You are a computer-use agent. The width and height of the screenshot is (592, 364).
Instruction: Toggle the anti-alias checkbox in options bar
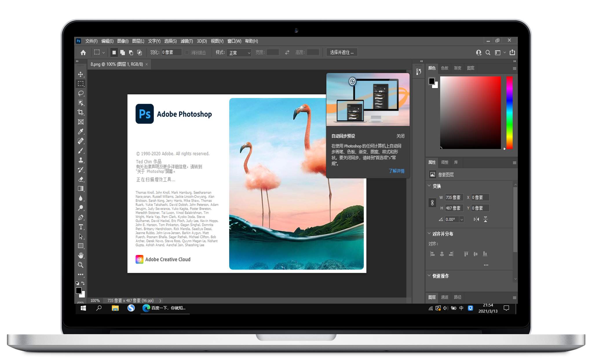(187, 52)
